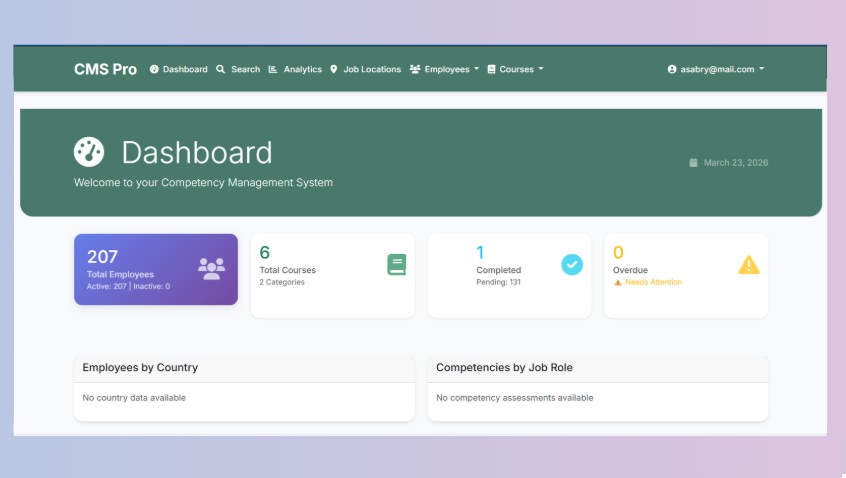Open the 207 Total Employees card
The height and width of the screenshot is (478, 846).
[156, 269]
